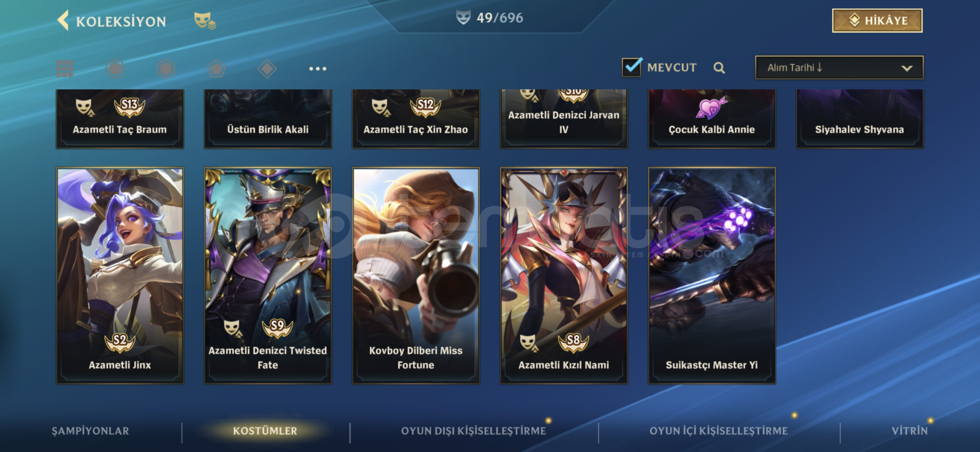
Task: Select the Azametli Kızıl Nami skin
Action: (x=564, y=275)
